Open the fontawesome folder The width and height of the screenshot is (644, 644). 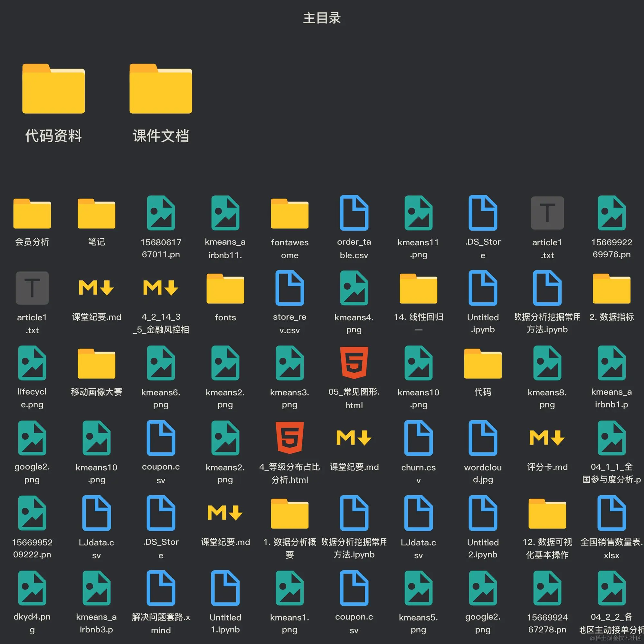coord(289,213)
